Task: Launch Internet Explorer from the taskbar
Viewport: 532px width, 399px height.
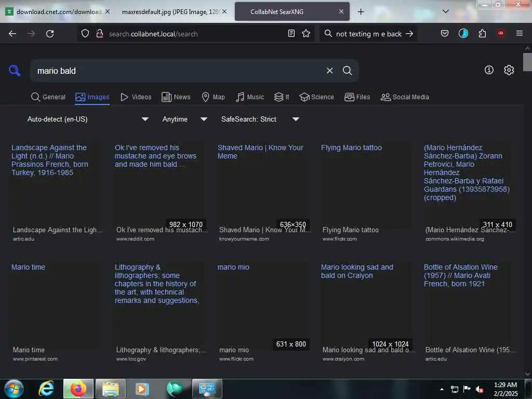Action: coord(46,389)
